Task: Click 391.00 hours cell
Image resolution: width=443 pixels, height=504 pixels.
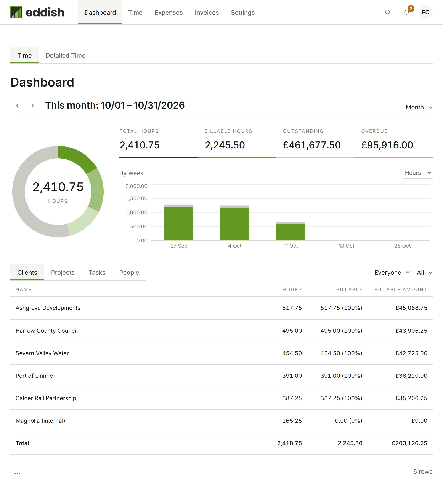Action: coord(292,376)
